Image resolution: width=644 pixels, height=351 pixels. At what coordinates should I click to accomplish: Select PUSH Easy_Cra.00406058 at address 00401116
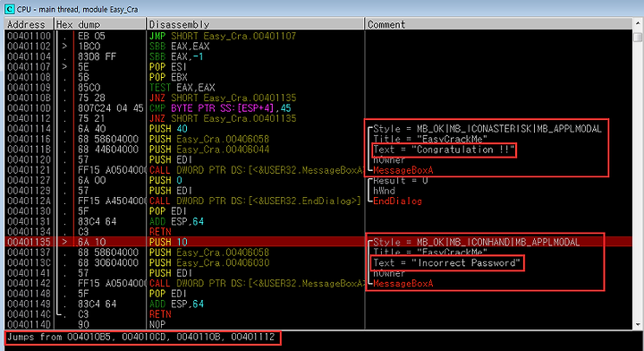208,139
